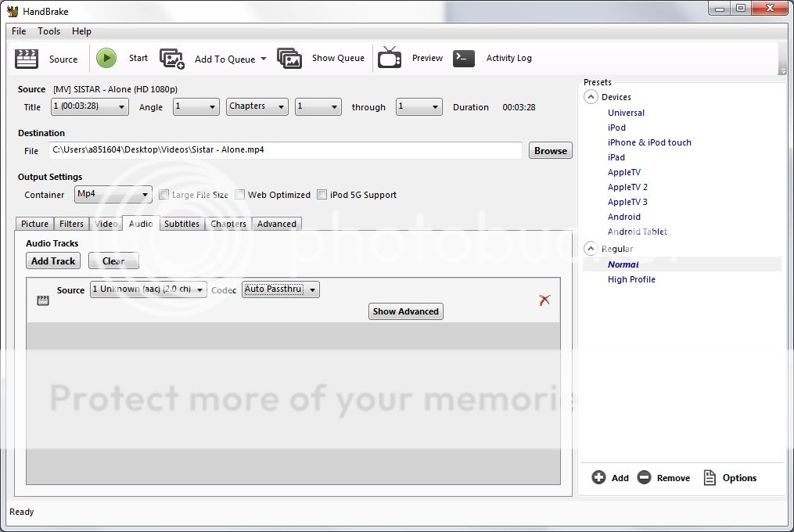Viewport: 794px width, 532px height.
Task: Click the Show Advanced button
Action: (405, 311)
